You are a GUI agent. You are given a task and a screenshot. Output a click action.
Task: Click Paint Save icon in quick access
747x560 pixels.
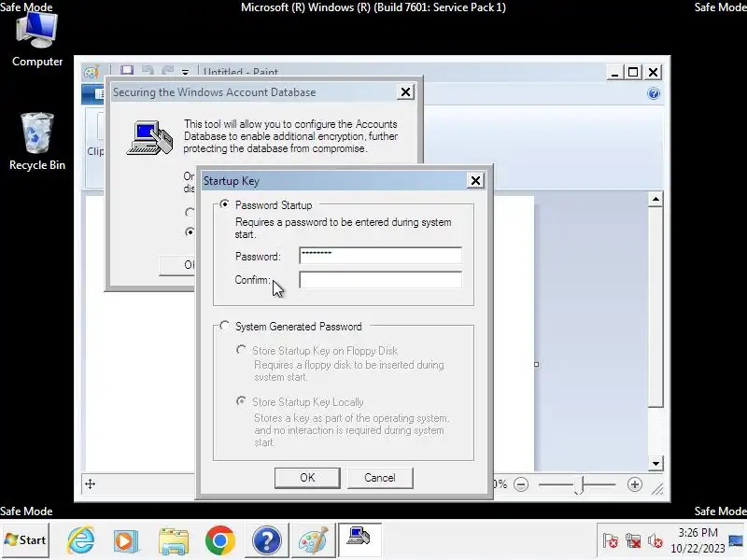click(x=127, y=71)
